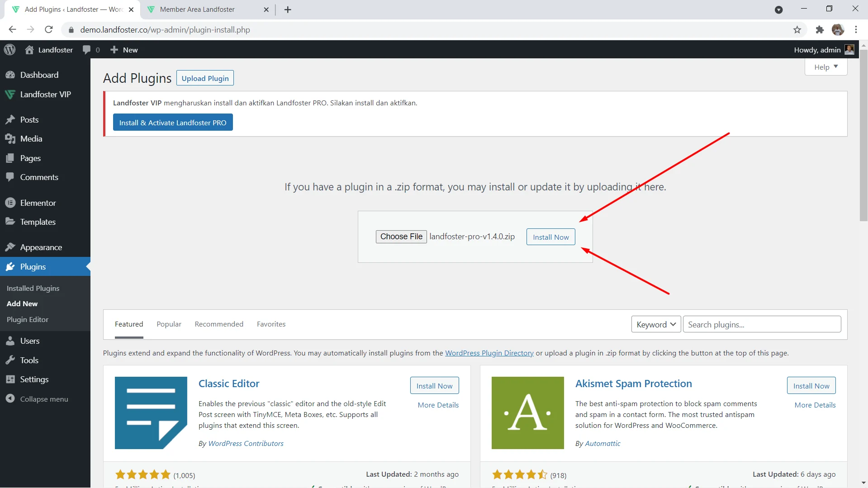Click the Akismet plugin thumbnail
This screenshot has height=488, width=868.
[528, 413]
